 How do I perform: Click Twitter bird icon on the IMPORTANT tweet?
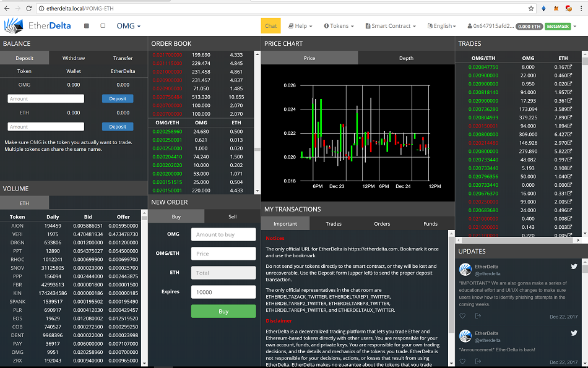coord(574,267)
